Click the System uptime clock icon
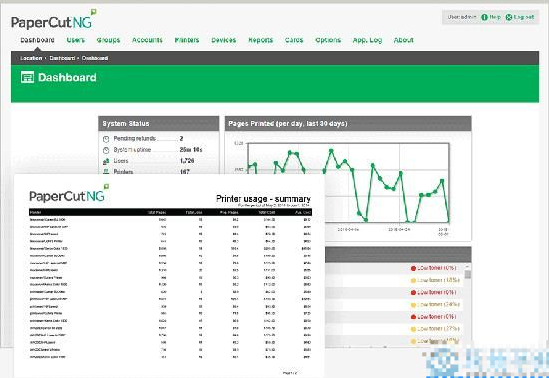This screenshot has height=378, width=549. tap(106, 150)
